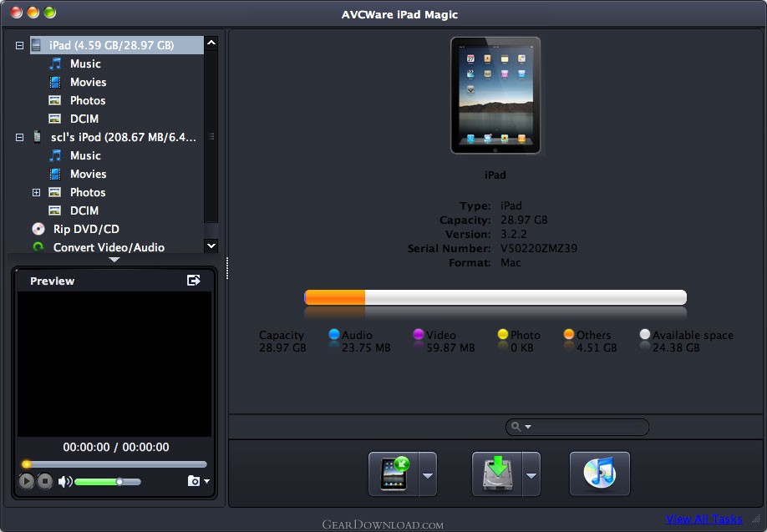The width and height of the screenshot is (767, 532).
Task: Click the music note icon under iPad
Action: pyautogui.click(x=55, y=63)
